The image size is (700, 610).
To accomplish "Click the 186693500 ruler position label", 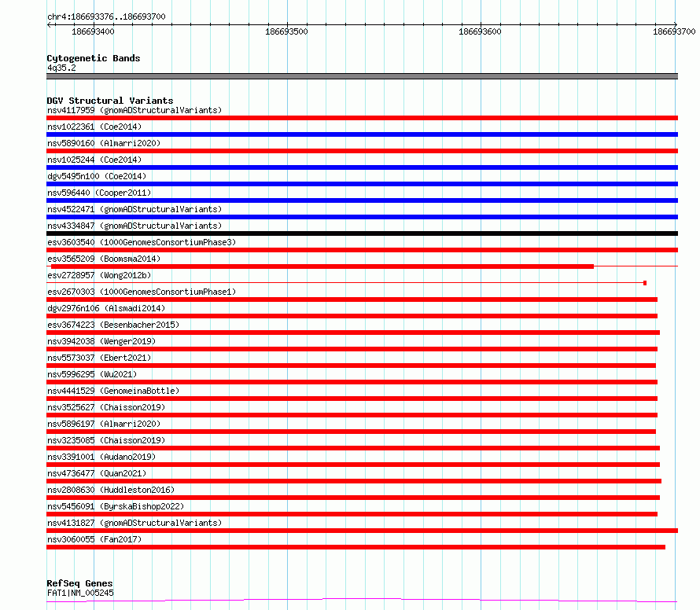I will 286,31.
